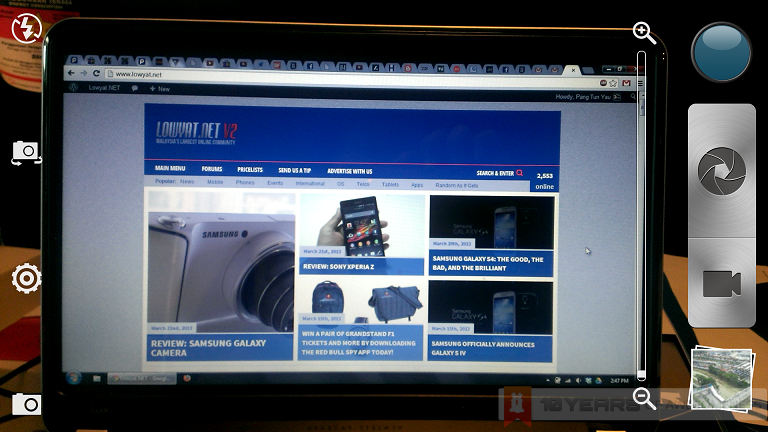The width and height of the screenshot is (768, 432).
Task: Click the Mobile popular tag
Action: (x=215, y=182)
